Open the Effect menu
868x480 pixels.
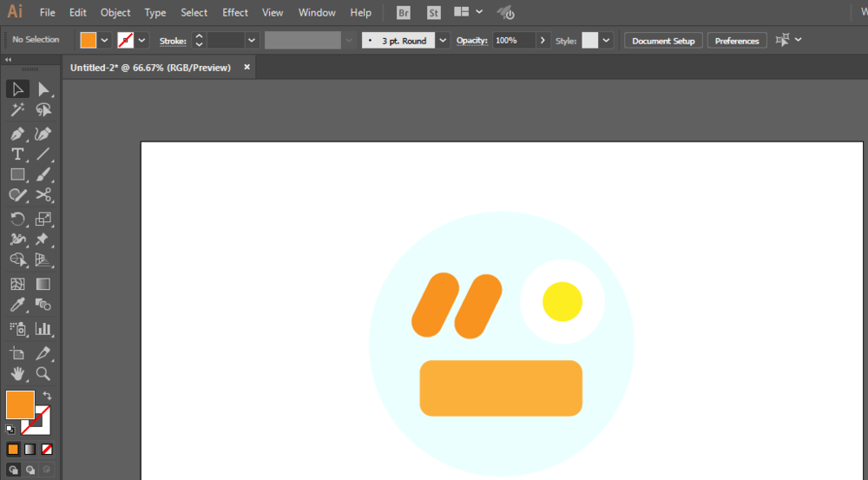tap(235, 13)
